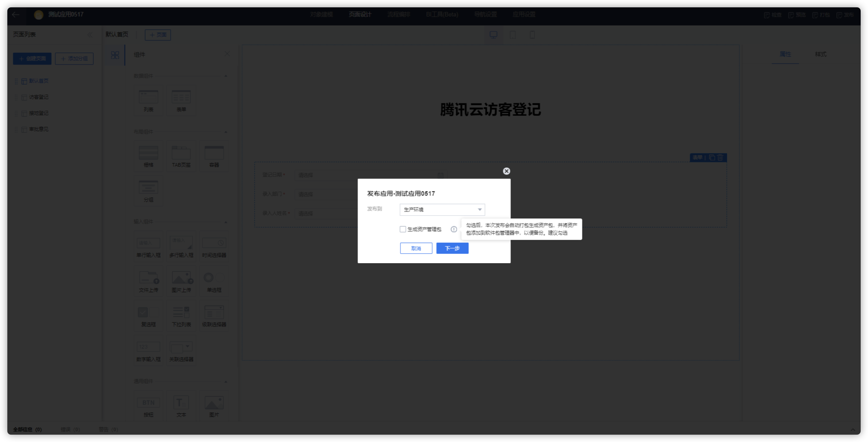The height and width of the screenshot is (442, 868).
Task: Delete the selected 表单 using the trash icon
Action: click(x=720, y=158)
